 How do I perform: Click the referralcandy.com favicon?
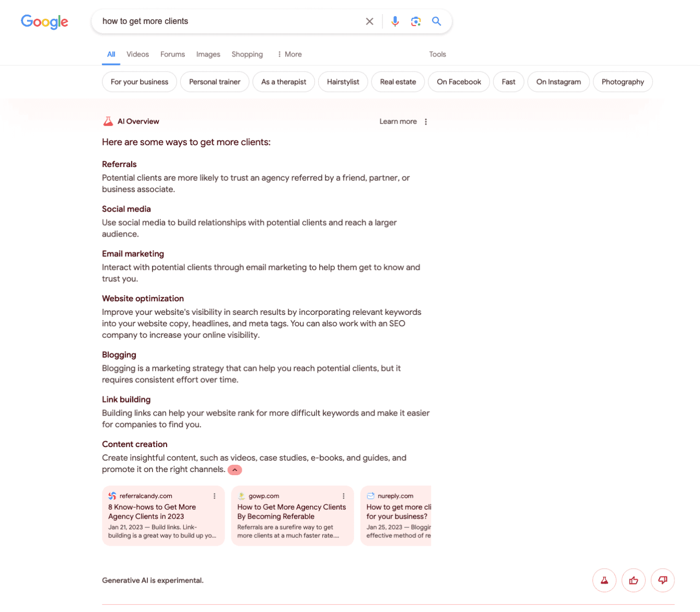[x=112, y=496]
